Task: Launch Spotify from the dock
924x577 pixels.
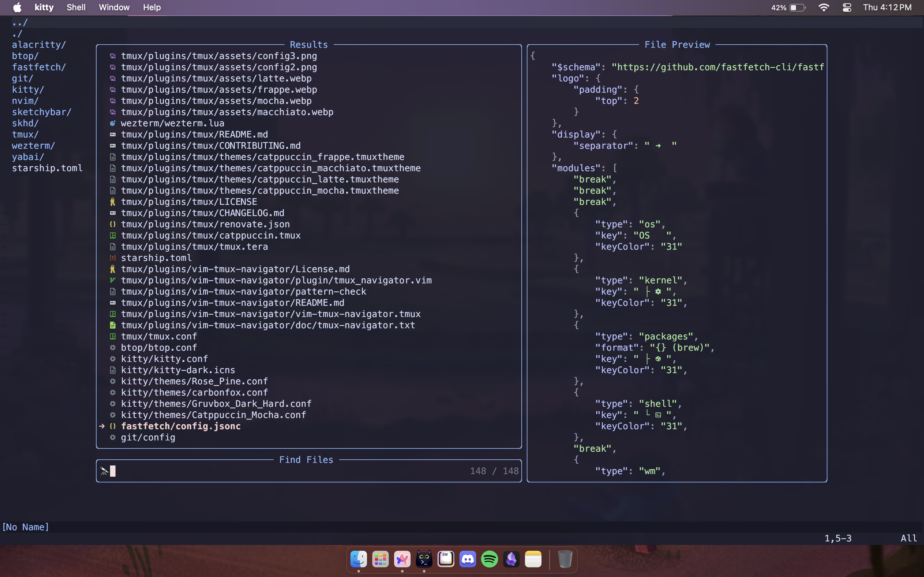Action: 490,559
